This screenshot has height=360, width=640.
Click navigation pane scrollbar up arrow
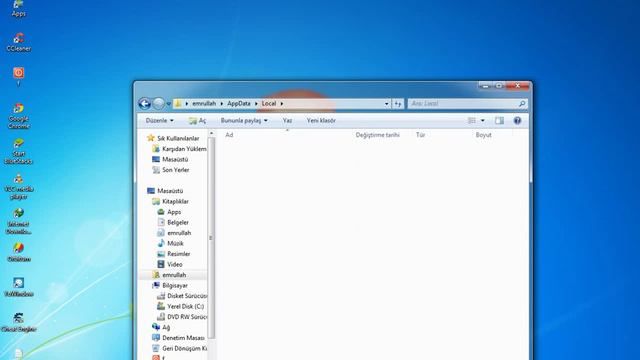pyautogui.click(x=211, y=133)
